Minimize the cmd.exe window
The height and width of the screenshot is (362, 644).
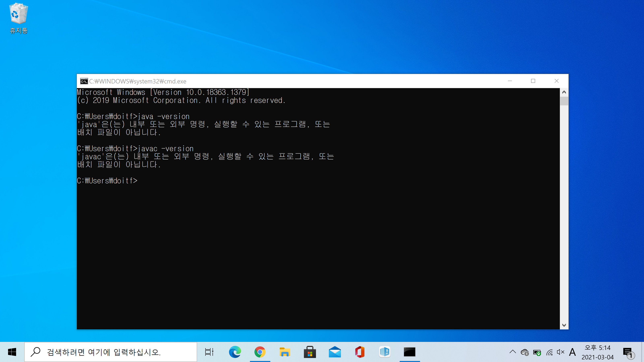[x=510, y=81]
